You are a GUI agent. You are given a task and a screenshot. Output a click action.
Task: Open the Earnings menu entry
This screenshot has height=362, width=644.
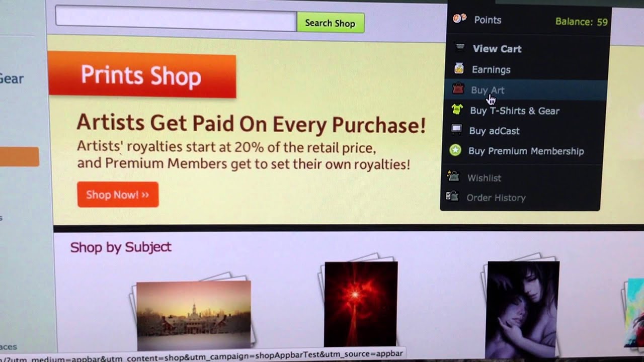[491, 70]
